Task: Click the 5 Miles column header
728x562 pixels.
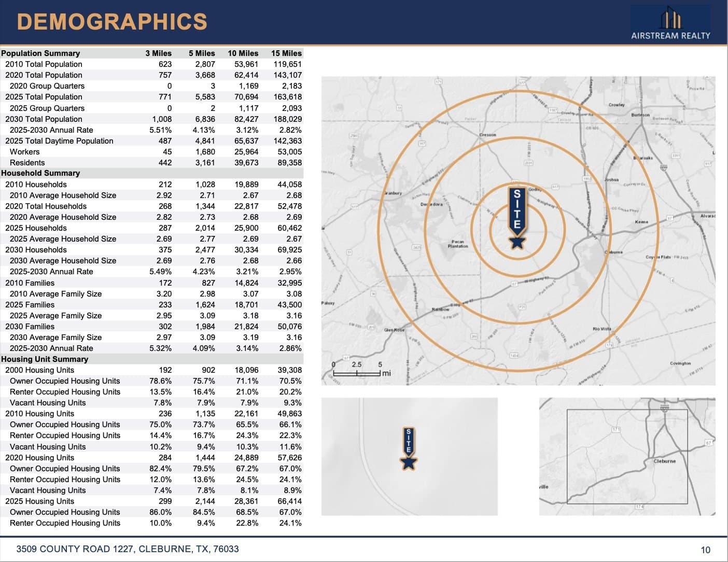Action: [202, 53]
